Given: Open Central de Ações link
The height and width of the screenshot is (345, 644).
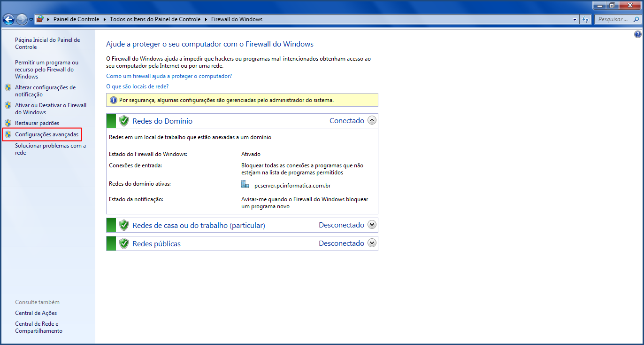Looking at the screenshot, I should tap(36, 313).
